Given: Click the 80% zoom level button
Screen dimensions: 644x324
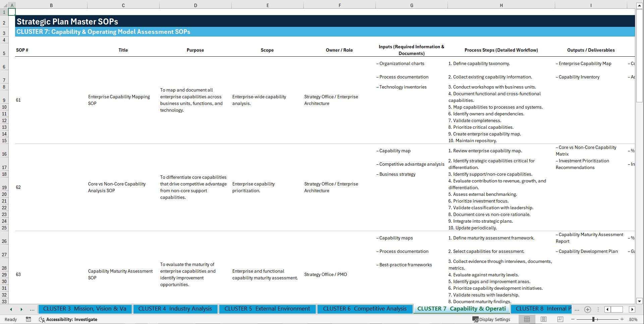Looking at the screenshot, I should [x=634, y=319].
